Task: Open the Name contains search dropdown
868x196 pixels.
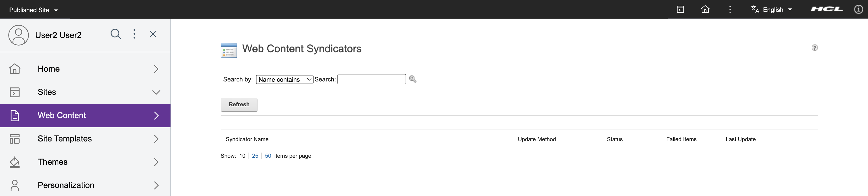Action: (x=284, y=79)
